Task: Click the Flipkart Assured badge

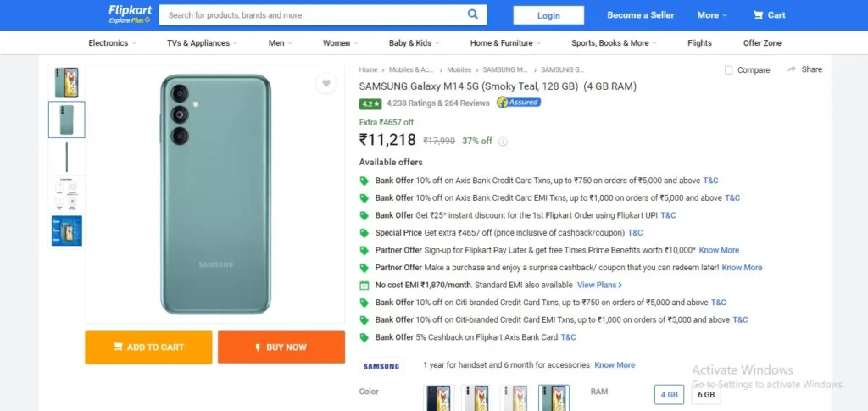Action: [519, 103]
